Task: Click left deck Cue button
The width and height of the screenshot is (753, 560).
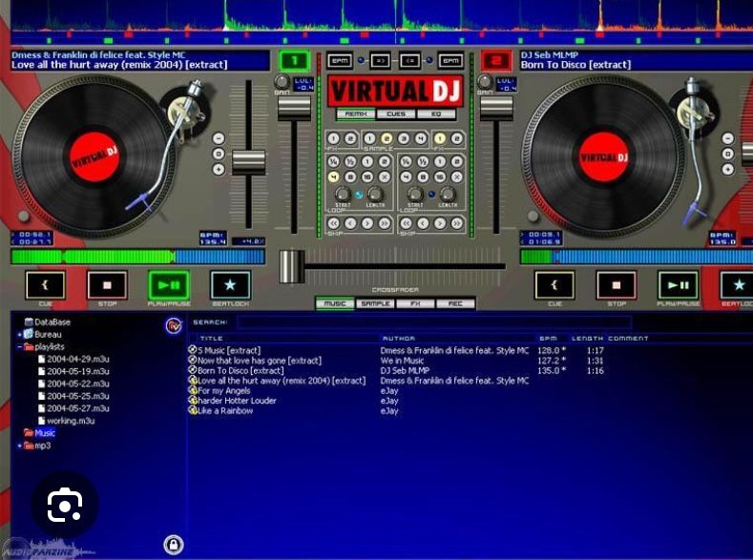Action: pos(45,285)
